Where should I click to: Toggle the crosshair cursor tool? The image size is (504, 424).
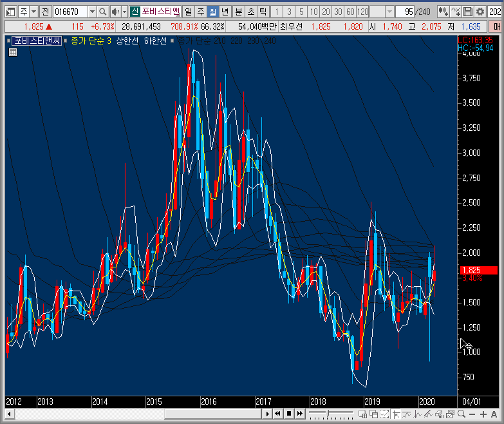pyautogui.click(x=396, y=414)
